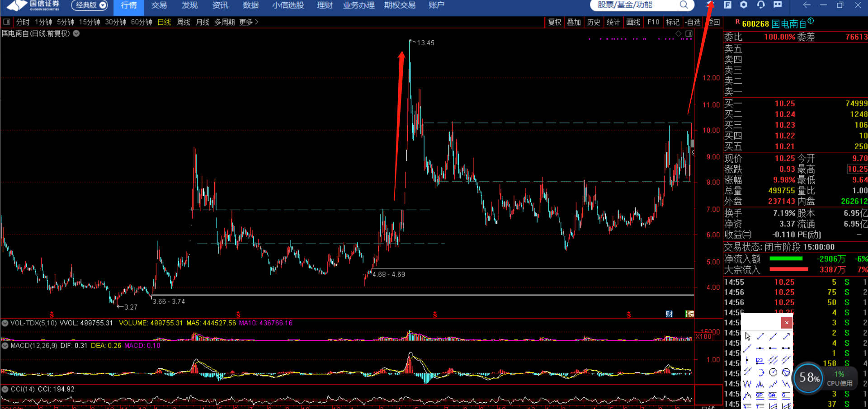Type in the 股票/基金/功能 search box
868x409 pixels.
point(633,5)
